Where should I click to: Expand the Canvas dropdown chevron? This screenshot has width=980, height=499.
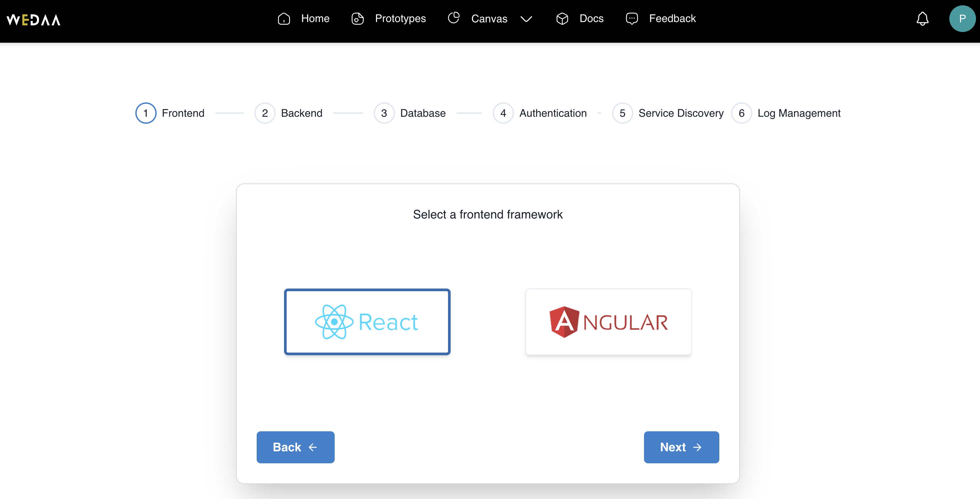click(526, 19)
